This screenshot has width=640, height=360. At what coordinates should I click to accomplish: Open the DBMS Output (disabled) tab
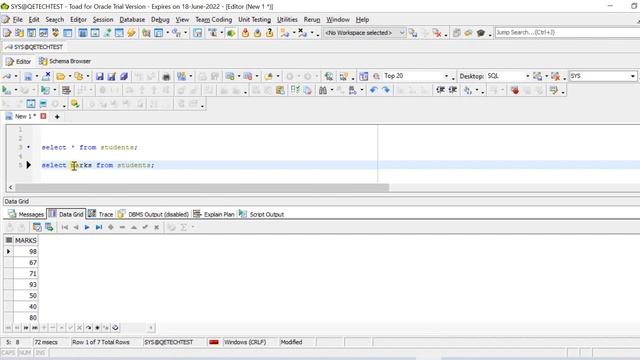[153, 214]
